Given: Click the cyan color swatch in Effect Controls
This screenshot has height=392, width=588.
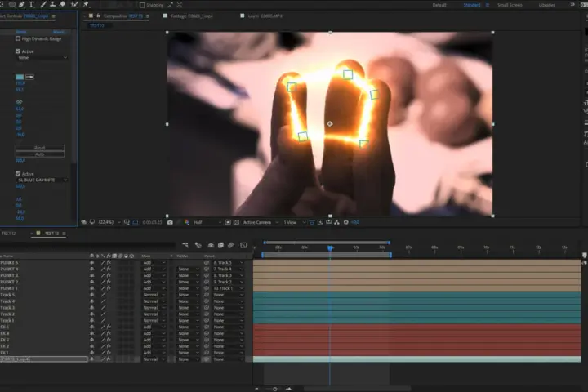Looking at the screenshot, I should [x=20, y=77].
